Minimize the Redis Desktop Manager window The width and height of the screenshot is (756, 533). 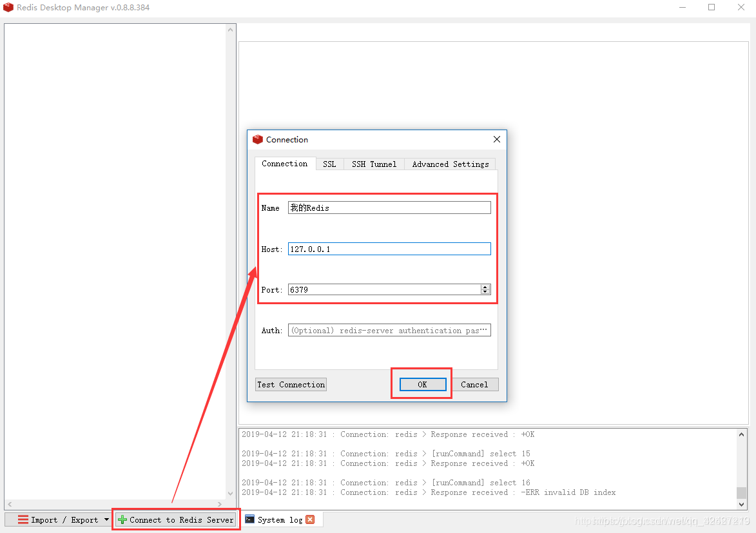(x=683, y=7)
